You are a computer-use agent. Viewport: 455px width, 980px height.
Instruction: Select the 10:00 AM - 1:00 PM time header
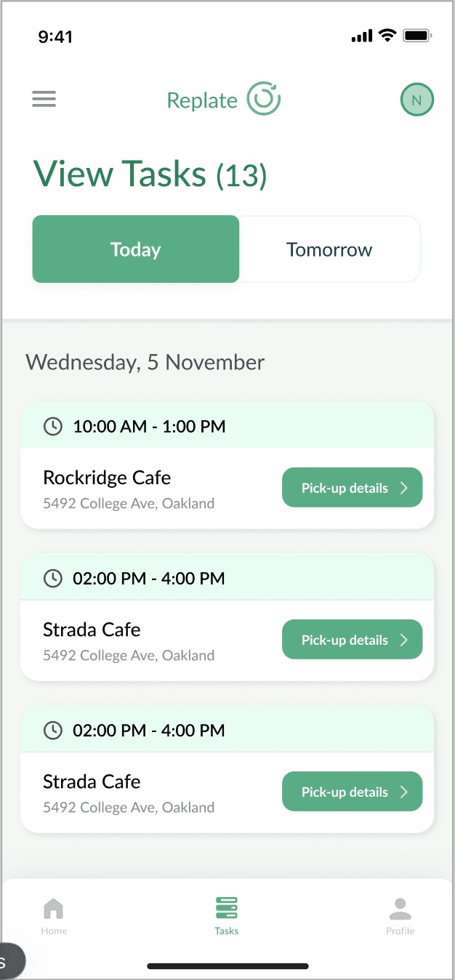click(x=149, y=427)
